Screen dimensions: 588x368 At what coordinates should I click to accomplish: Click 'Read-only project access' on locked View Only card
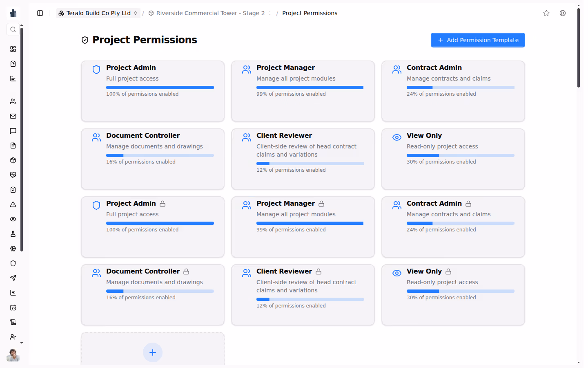pyautogui.click(x=442, y=282)
